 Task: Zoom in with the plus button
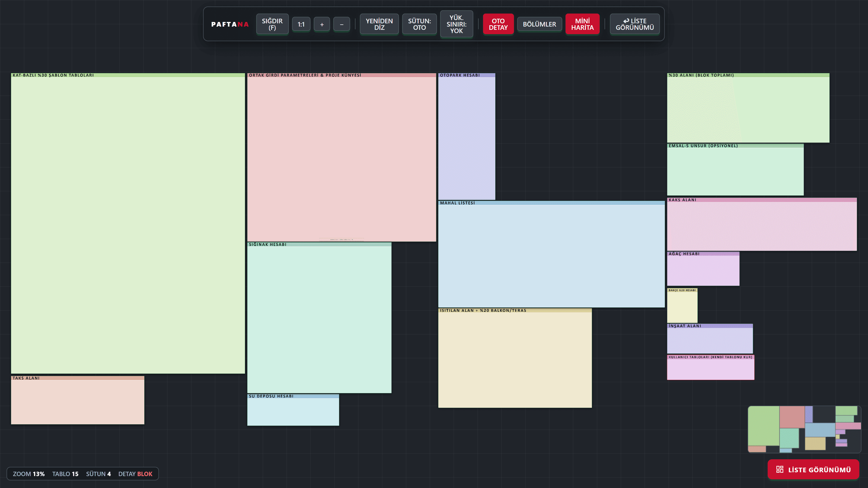[322, 24]
